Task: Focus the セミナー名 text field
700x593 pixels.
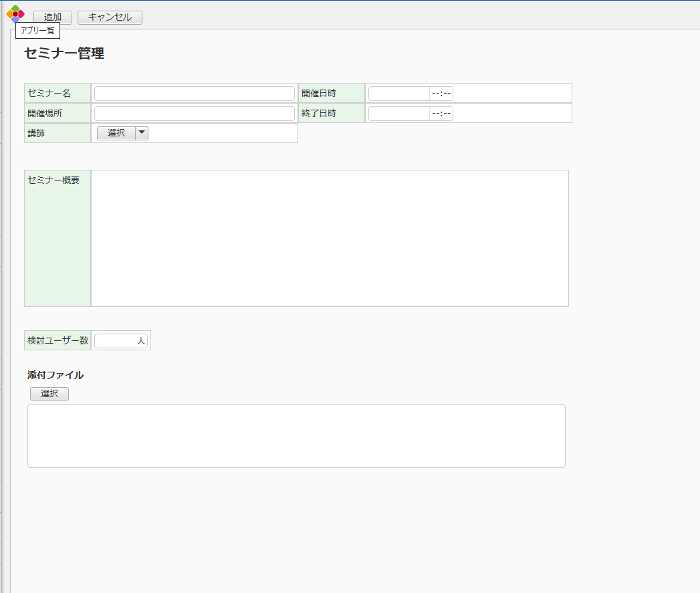Action: coord(194,94)
